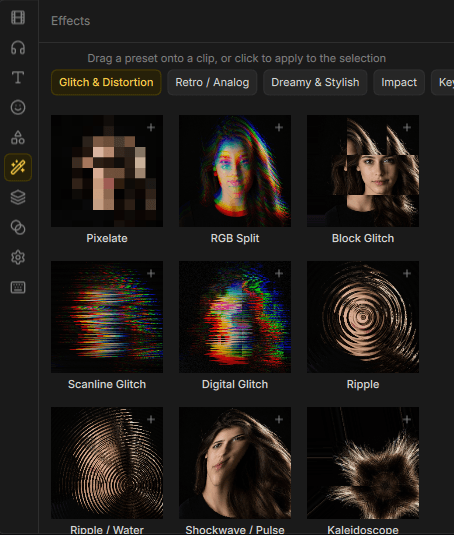Click the Ripple label text
This screenshot has width=454, height=535.
[x=363, y=384]
